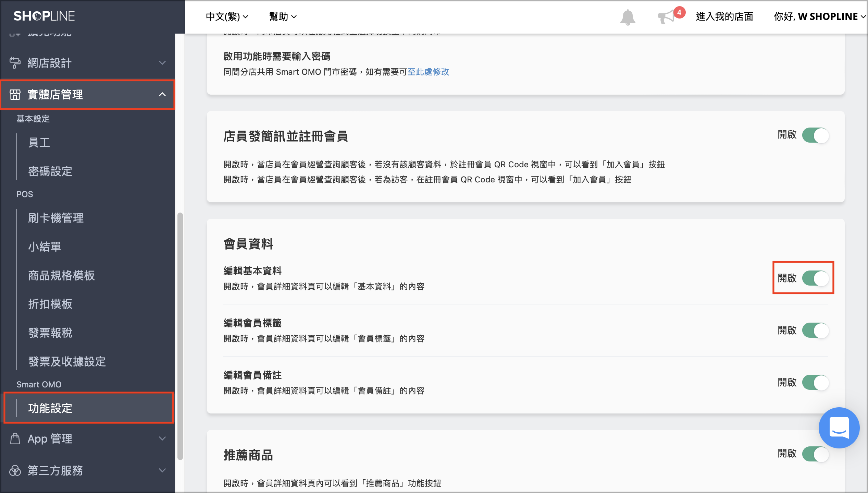Open the announcements megaphone icon

click(666, 17)
